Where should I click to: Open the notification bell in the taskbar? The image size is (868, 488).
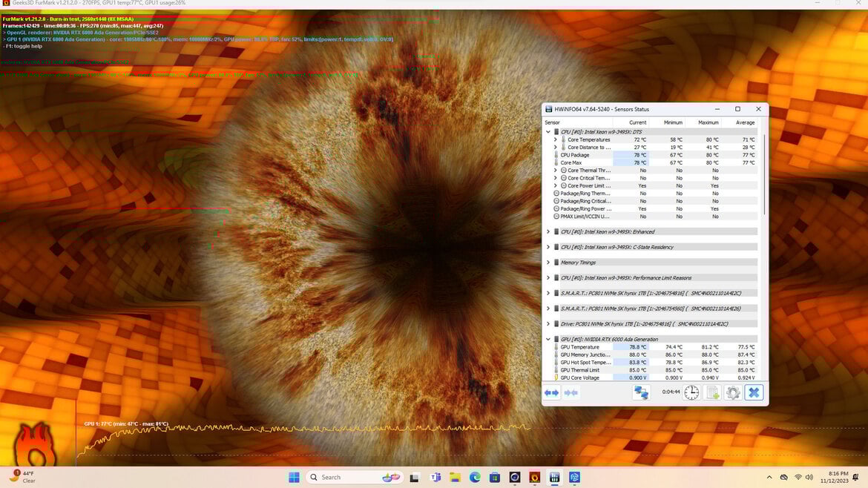pyautogui.click(x=856, y=477)
